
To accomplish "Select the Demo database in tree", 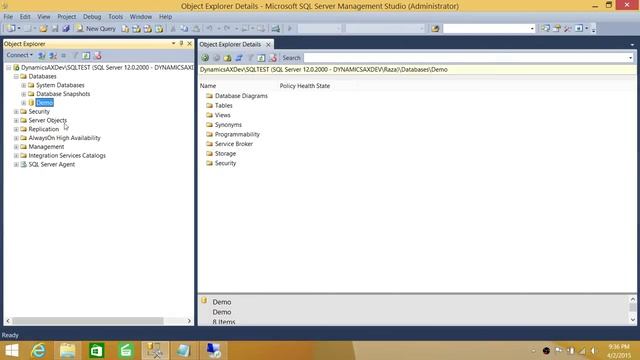I will tap(44, 103).
